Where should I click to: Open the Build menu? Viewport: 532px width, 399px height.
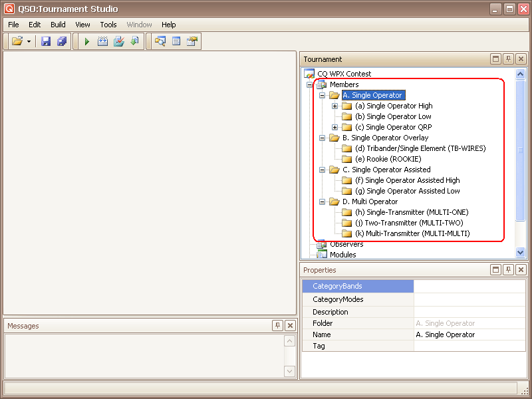click(58, 25)
